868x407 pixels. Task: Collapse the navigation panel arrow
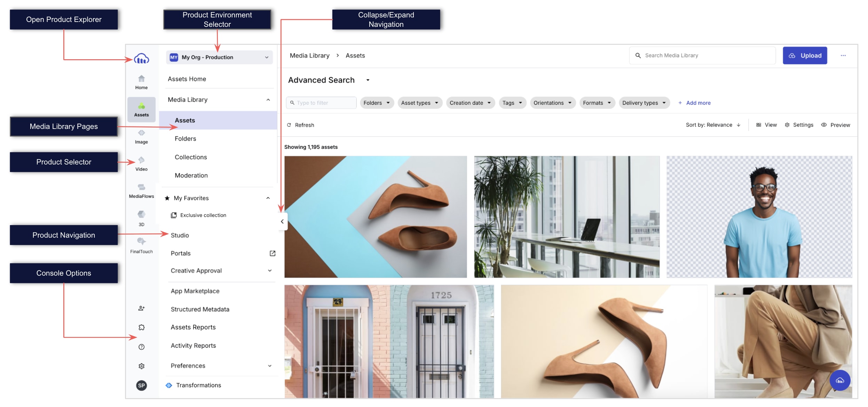tap(282, 221)
